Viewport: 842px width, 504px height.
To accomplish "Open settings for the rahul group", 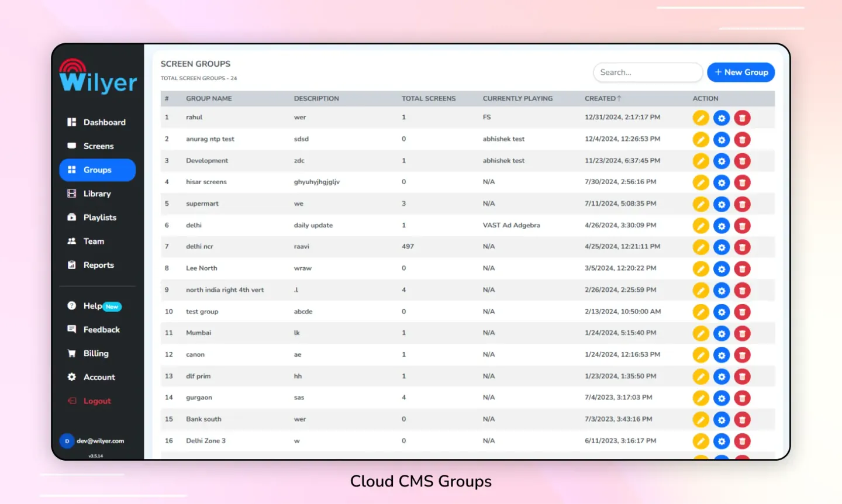I will [722, 118].
